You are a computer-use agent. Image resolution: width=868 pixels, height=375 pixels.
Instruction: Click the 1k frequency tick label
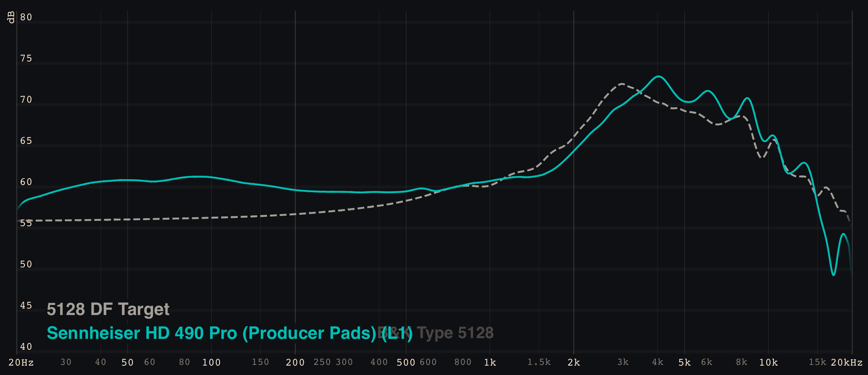click(x=490, y=362)
